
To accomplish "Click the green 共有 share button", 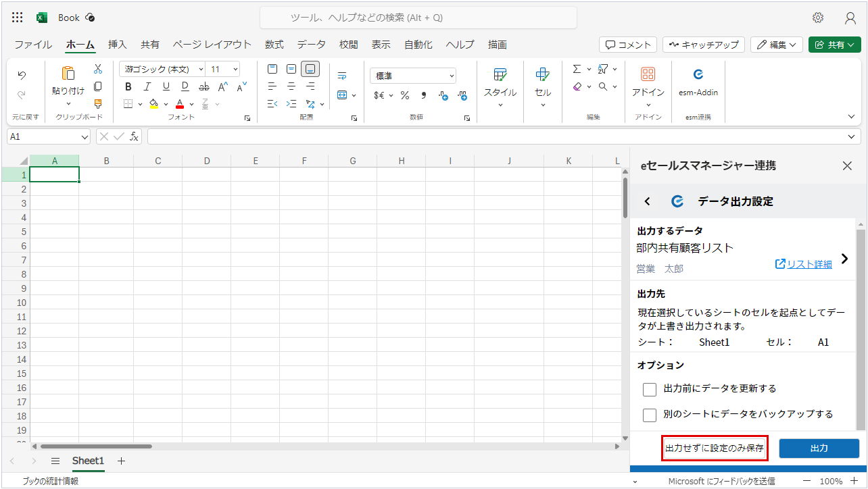I will [834, 45].
